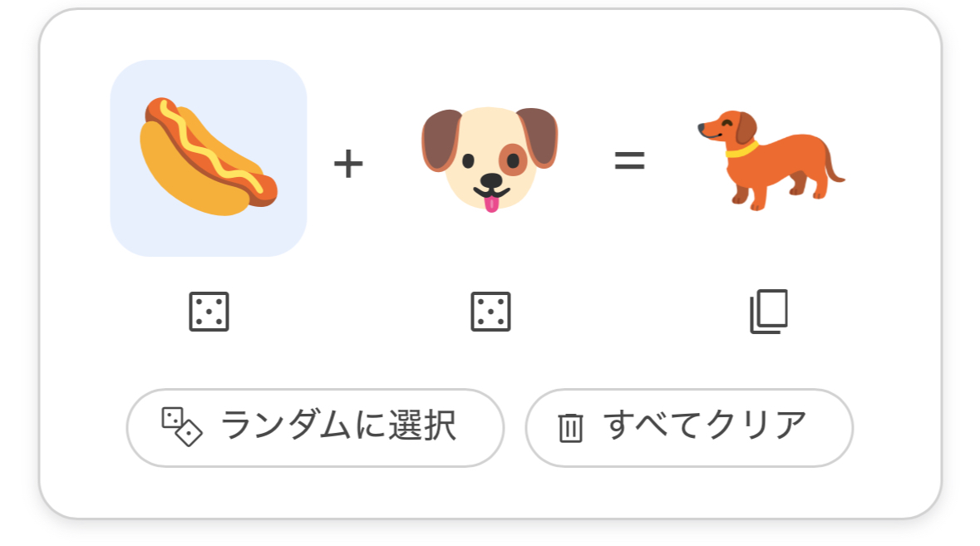980x546 pixels.
Task: Click the mustard on the hot dog emoji
Action: [x=208, y=146]
